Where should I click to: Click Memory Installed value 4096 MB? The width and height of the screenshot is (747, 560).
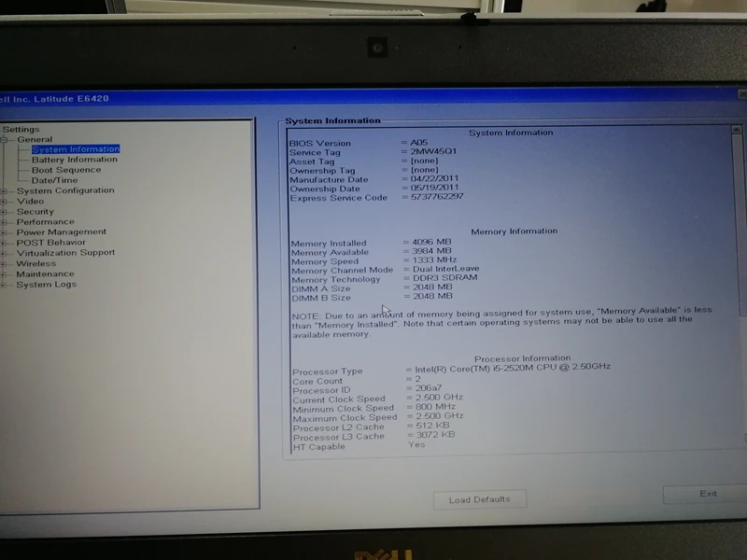(431, 242)
